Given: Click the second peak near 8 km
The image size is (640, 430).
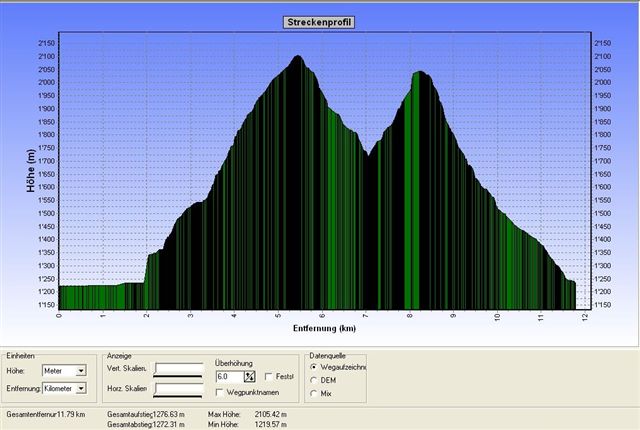Looking at the screenshot, I should (420, 73).
